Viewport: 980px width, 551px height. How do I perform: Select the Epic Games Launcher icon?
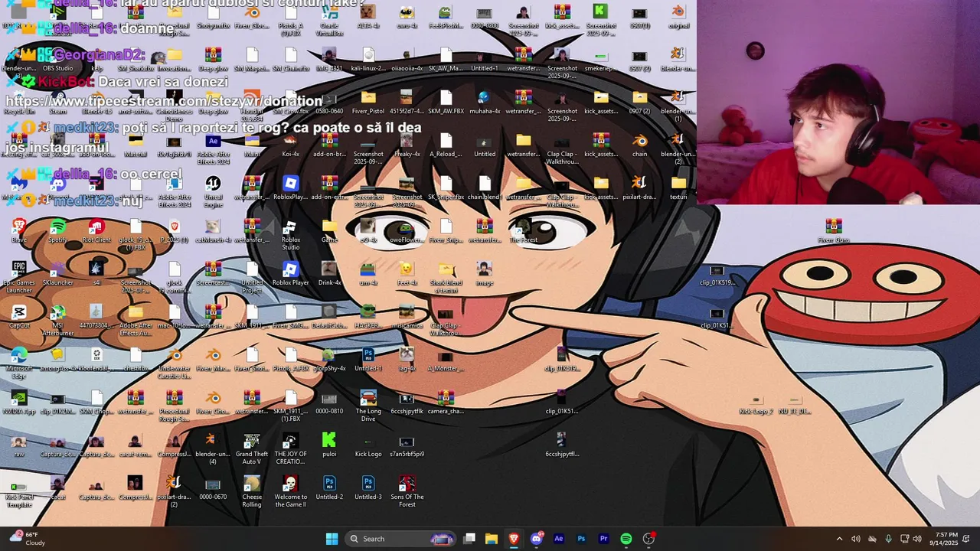coord(19,277)
